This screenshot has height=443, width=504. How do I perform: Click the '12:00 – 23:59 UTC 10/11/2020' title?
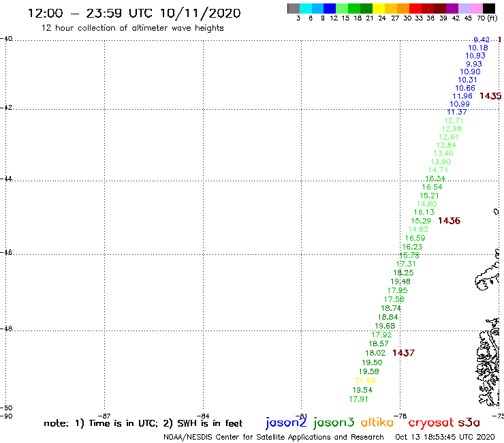[134, 13]
